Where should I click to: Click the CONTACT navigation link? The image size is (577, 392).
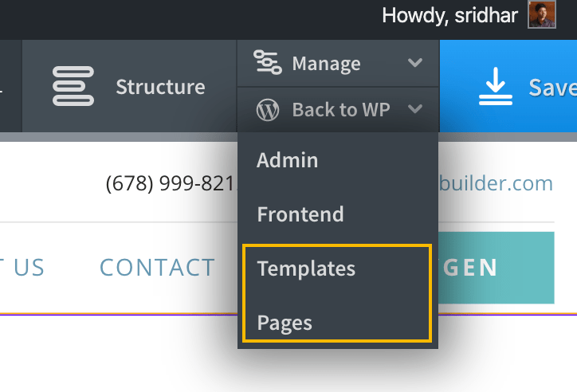(158, 268)
